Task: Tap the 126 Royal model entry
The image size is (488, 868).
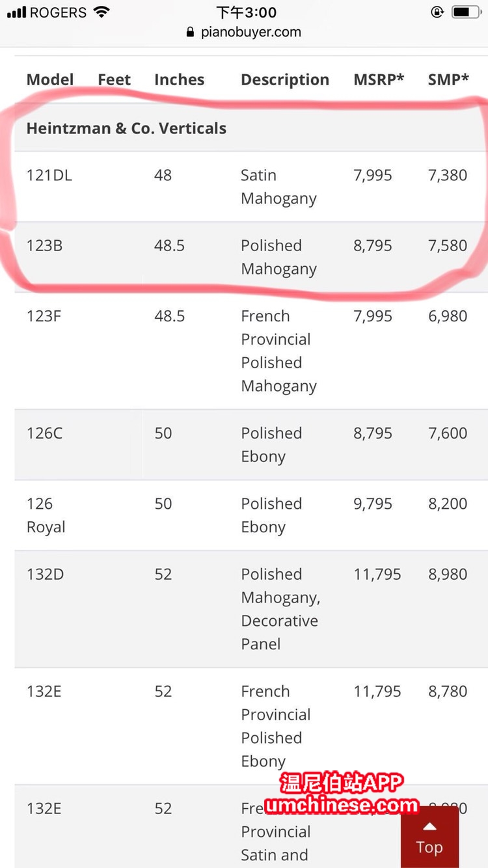Action: tap(46, 515)
